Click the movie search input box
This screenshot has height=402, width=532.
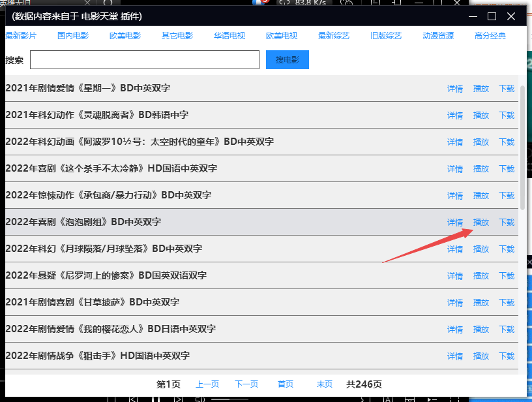(145, 60)
